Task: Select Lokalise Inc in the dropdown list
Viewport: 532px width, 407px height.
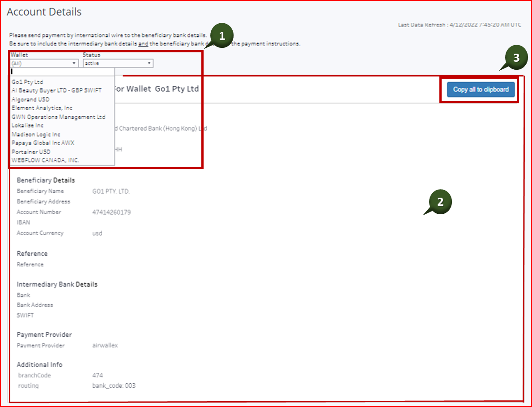Action: (x=27, y=125)
